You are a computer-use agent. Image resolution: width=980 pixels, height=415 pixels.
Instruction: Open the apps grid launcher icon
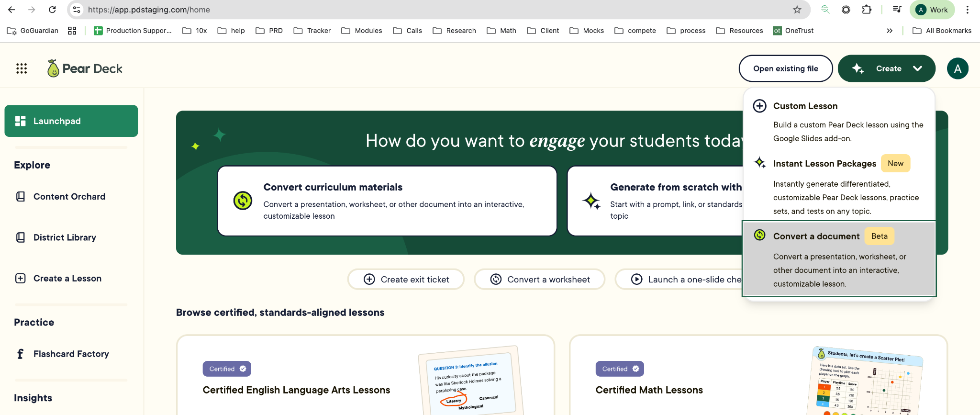pyautogui.click(x=22, y=68)
